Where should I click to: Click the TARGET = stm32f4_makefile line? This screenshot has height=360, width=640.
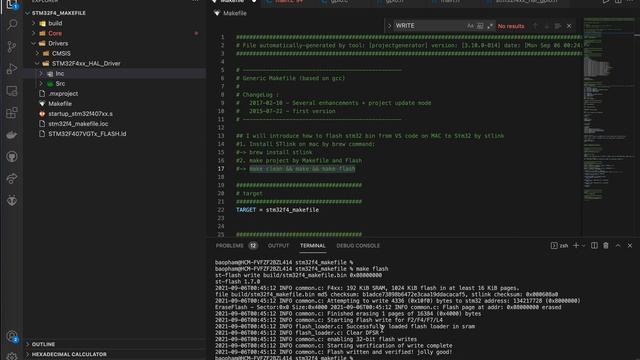coord(278,210)
